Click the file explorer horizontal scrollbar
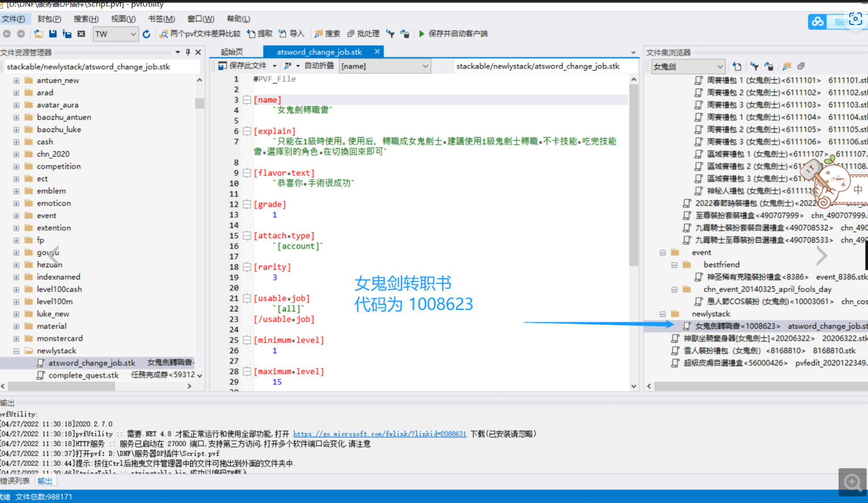The height and width of the screenshot is (503, 868). [x=62, y=386]
